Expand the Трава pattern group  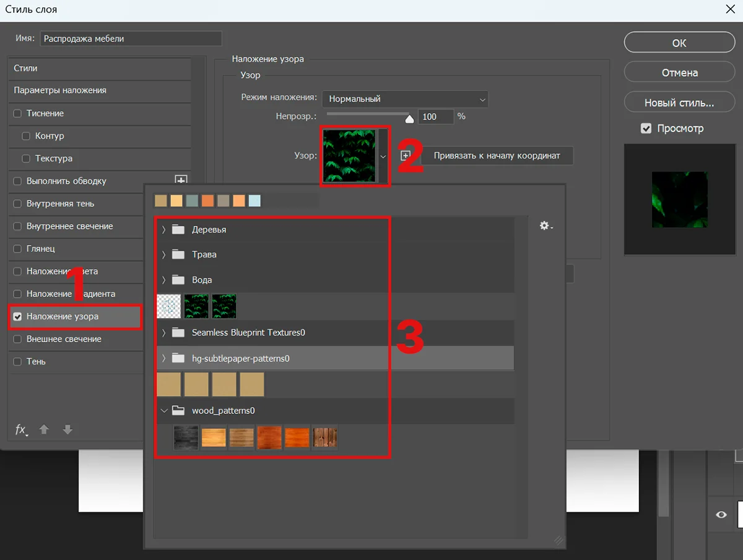(163, 254)
